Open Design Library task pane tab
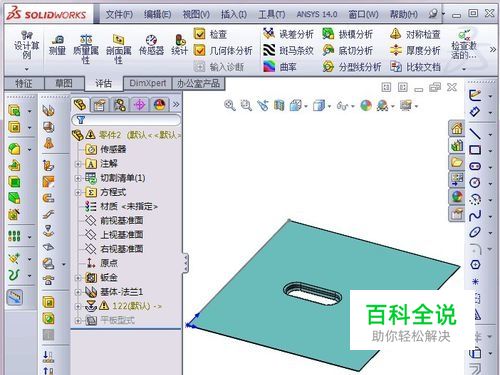The width and height of the screenshot is (500, 375). (456, 146)
